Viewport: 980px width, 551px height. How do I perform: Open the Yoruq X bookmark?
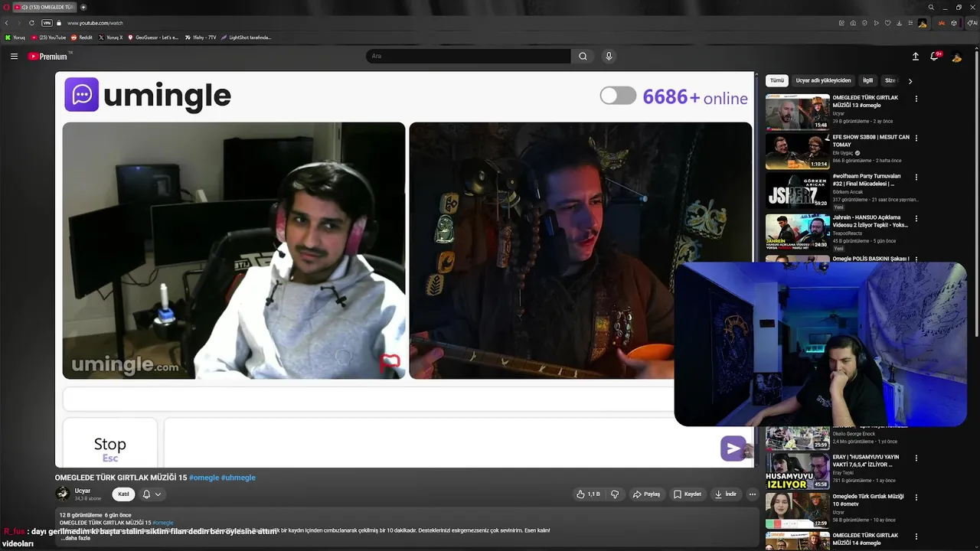[x=111, y=37]
